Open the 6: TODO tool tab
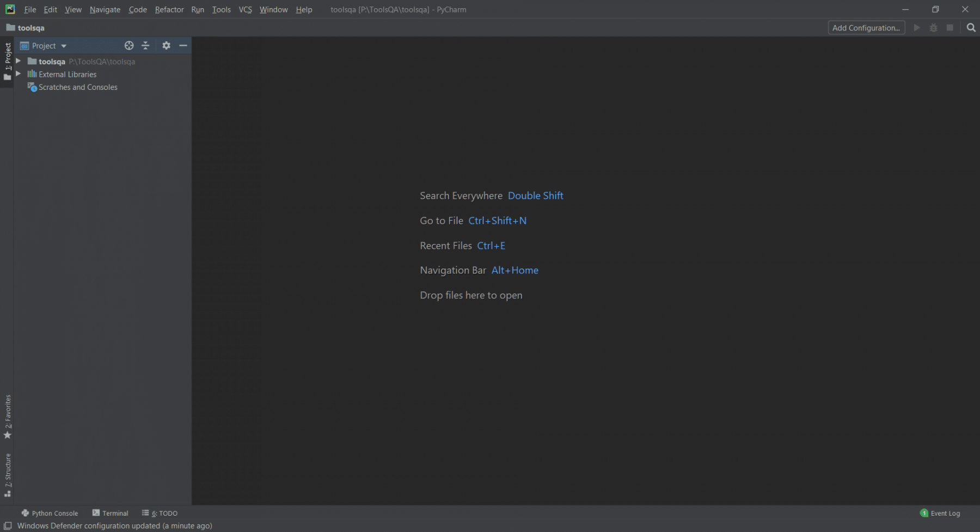The width and height of the screenshot is (980, 532). (160, 513)
